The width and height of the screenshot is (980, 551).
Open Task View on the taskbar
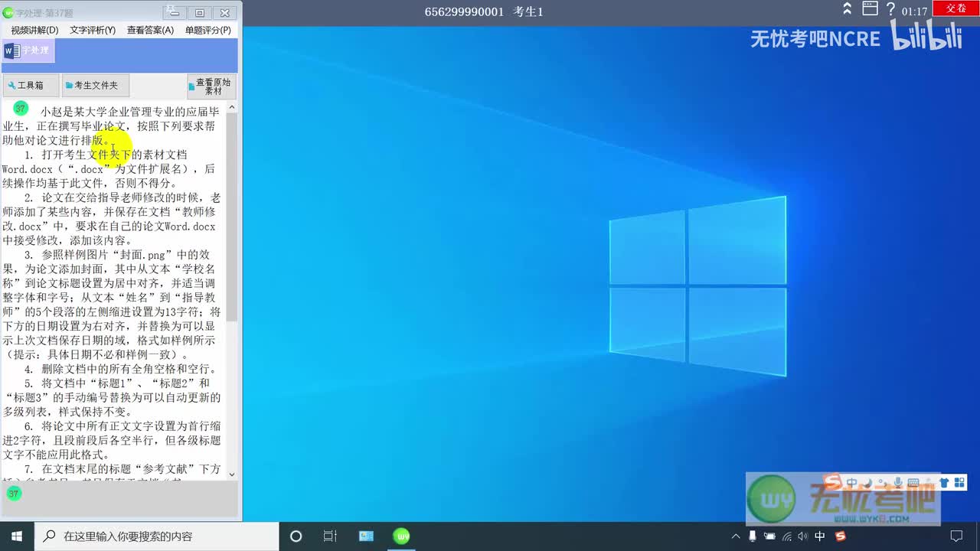point(330,536)
